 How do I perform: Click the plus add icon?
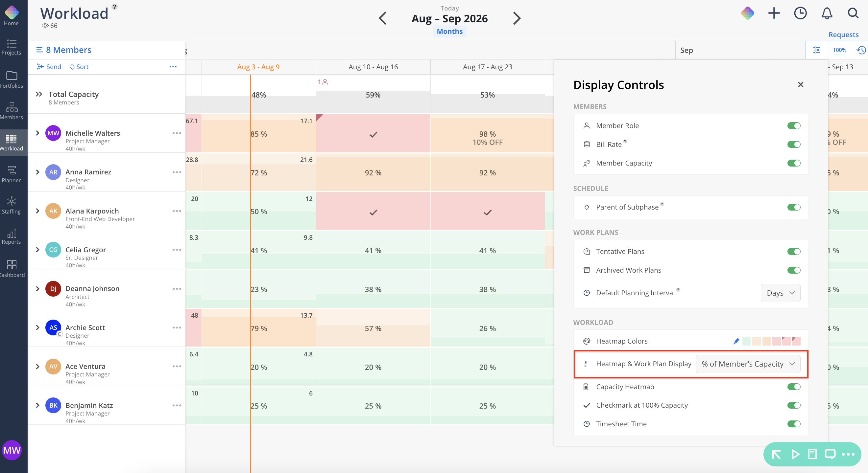[774, 13]
